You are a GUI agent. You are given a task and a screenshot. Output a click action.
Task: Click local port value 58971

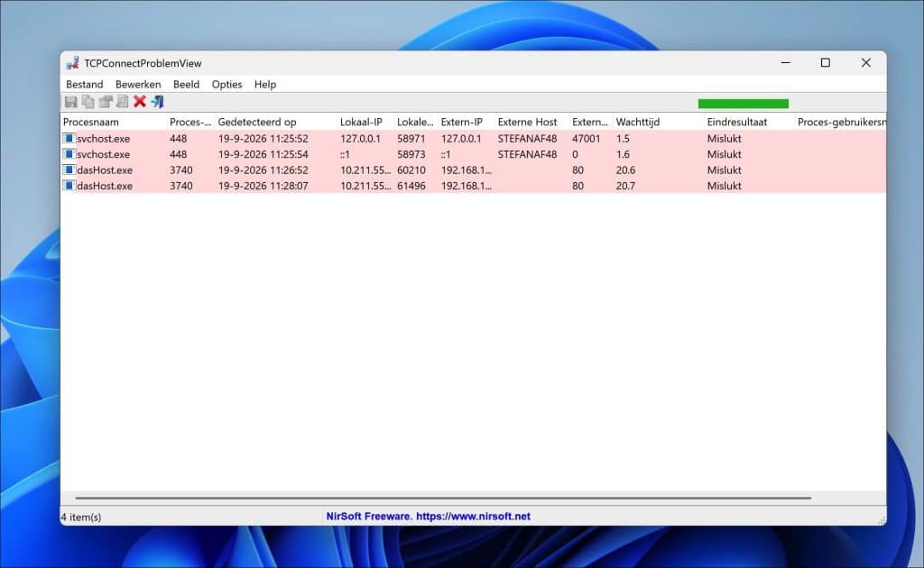pos(411,138)
